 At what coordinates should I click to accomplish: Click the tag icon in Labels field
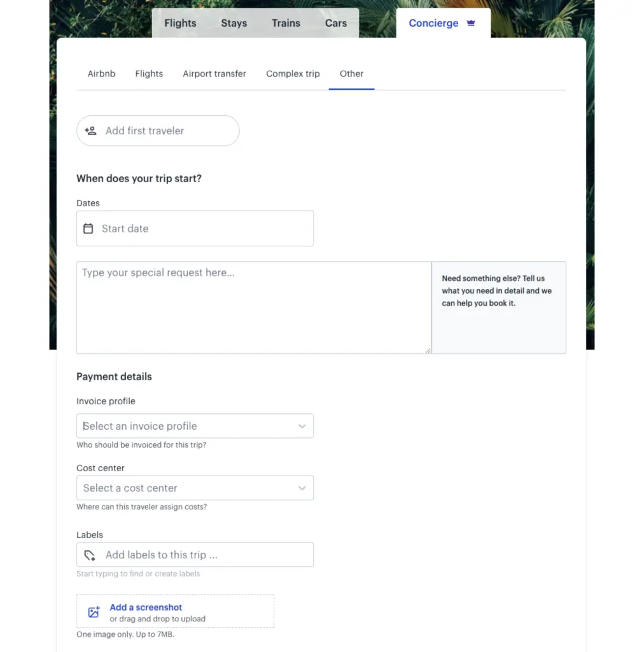pos(90,555)
